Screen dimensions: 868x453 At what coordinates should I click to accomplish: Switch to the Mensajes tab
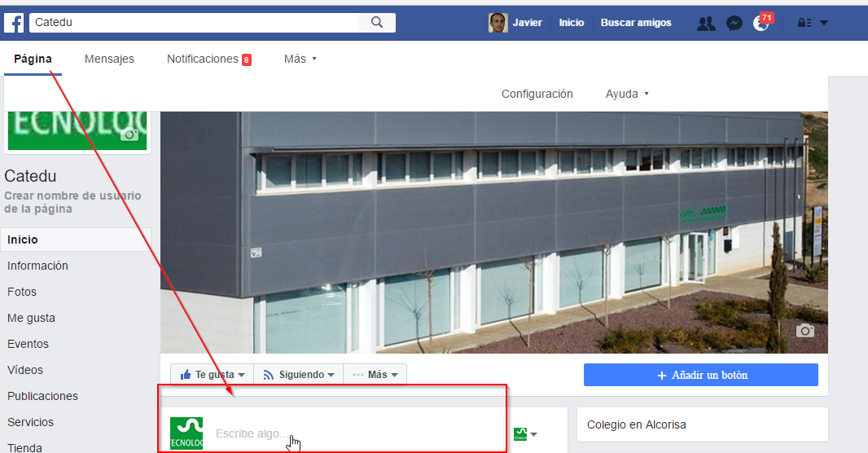point(109,59)
